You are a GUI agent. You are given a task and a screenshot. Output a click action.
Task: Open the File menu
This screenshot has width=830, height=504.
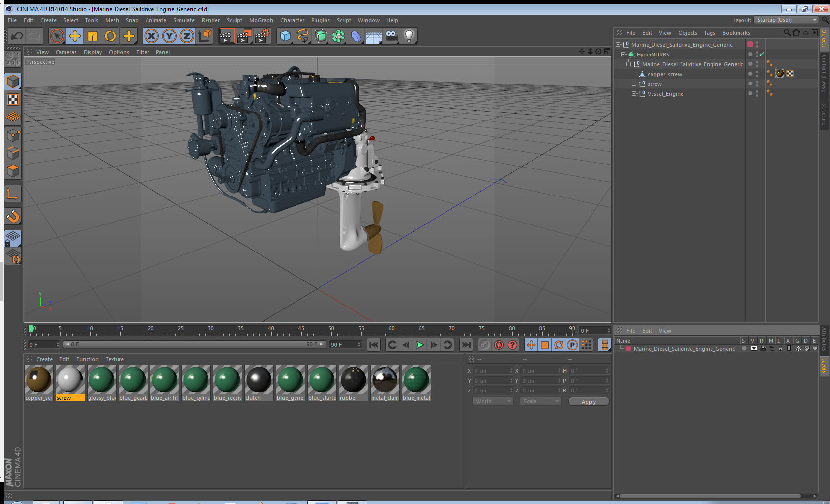(12, 20)
